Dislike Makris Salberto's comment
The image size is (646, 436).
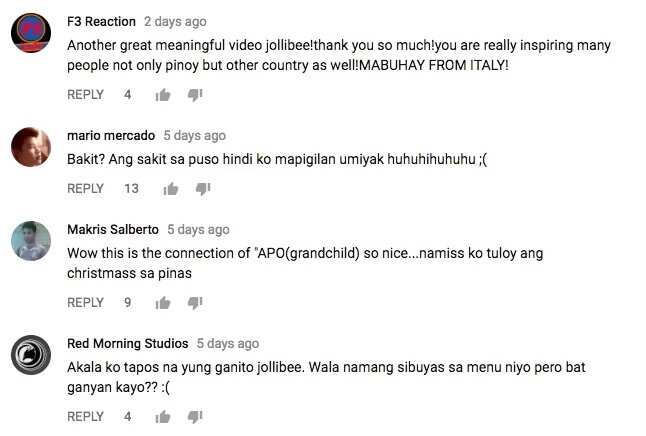coord(195,303)
